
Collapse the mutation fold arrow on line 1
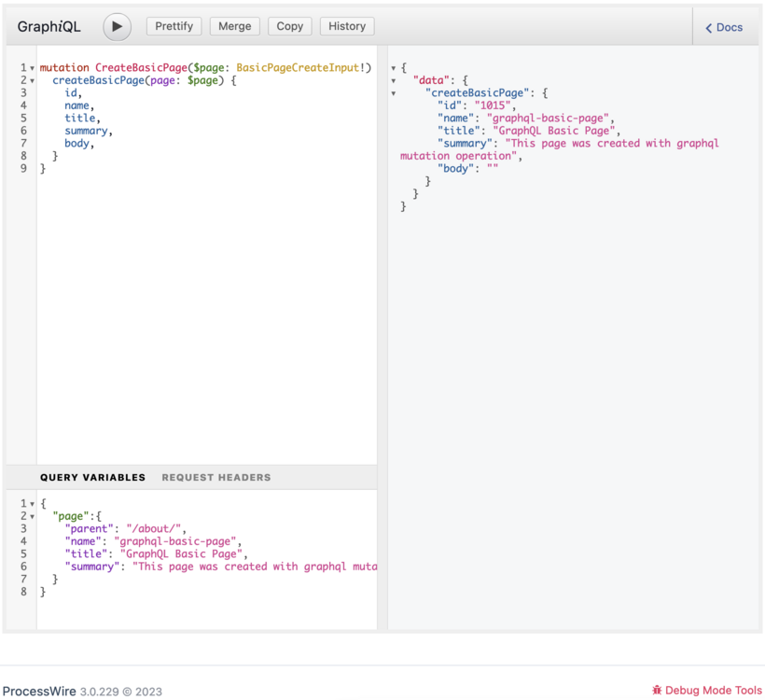[33, 68]
